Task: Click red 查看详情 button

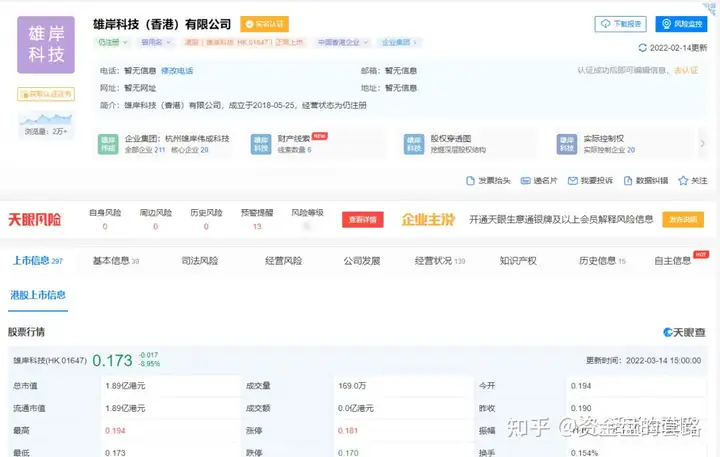Action: 363,220
